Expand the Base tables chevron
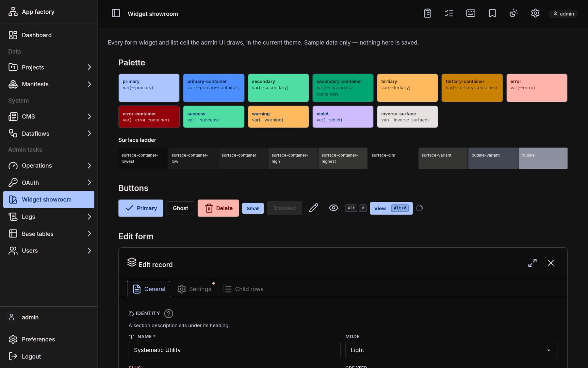The height and width of the screenshot is (368, 588). point(89,234)
